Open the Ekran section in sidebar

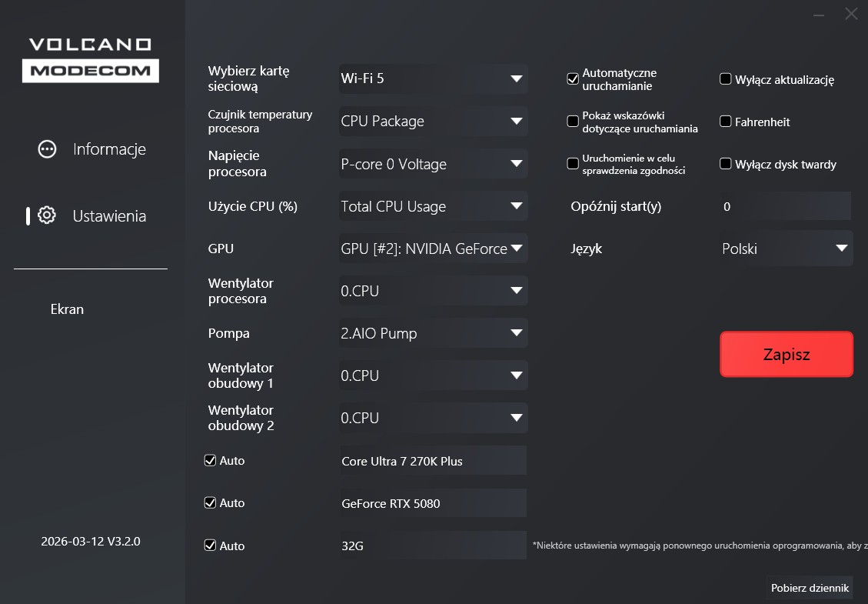coord(67,309)
